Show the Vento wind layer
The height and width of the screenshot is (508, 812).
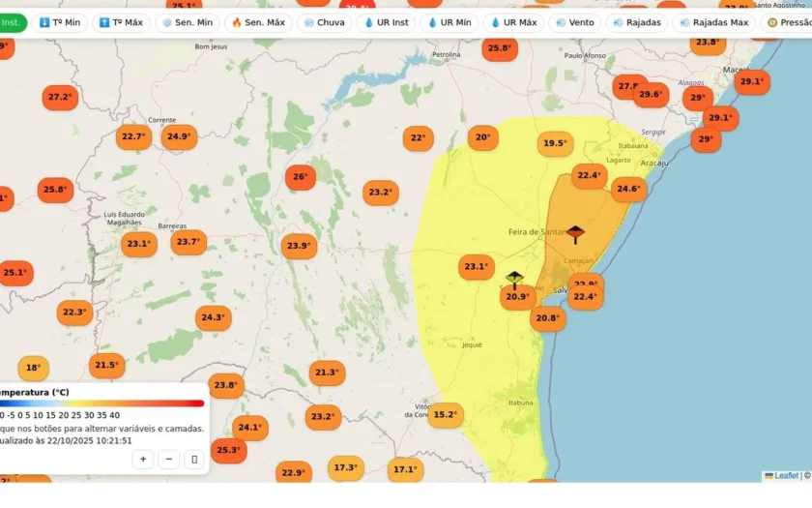click(575, 23)
